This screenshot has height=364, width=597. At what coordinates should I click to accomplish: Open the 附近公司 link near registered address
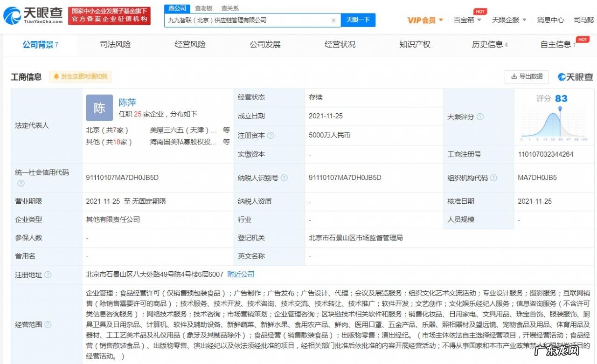[241, 275]
